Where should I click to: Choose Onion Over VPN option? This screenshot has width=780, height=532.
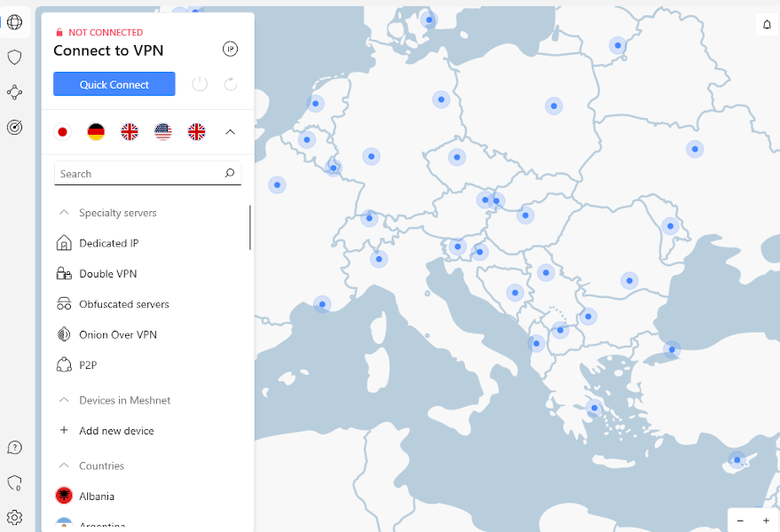pos(117,334)
